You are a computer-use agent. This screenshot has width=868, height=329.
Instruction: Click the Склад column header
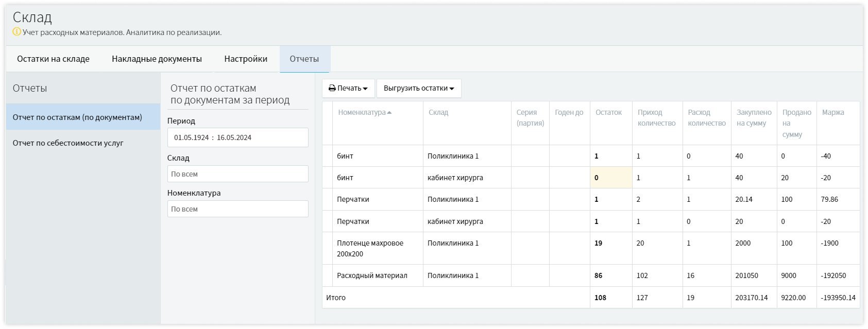[438, 113]
